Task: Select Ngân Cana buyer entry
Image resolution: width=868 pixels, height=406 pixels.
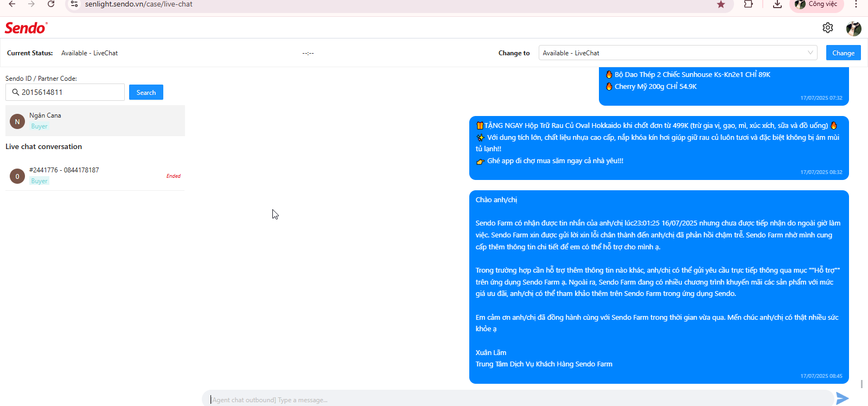Action: [95, 120]
